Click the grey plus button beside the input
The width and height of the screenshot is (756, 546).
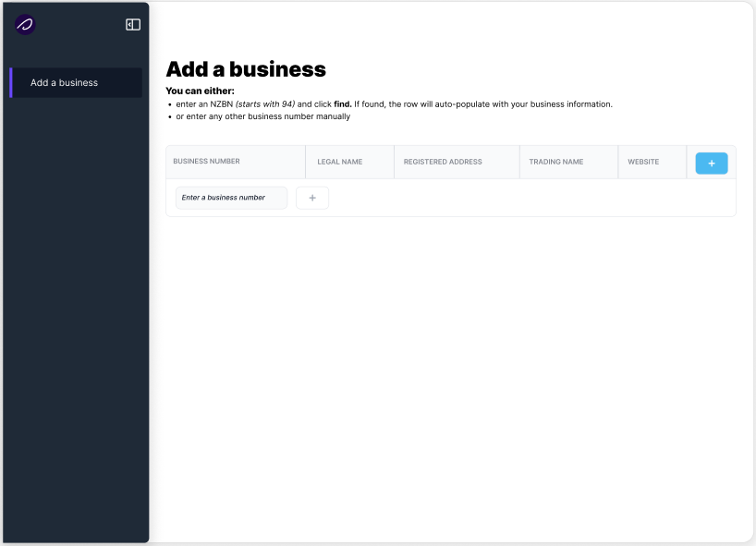312,198
